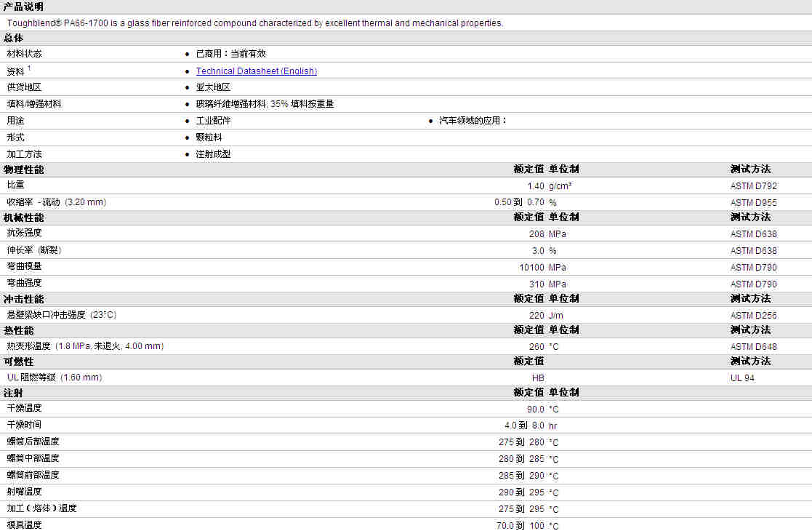Click the '弯曲模量' property label
This screenshot has width=812, height=531.
pyautogui.click(x=24, y=266)
